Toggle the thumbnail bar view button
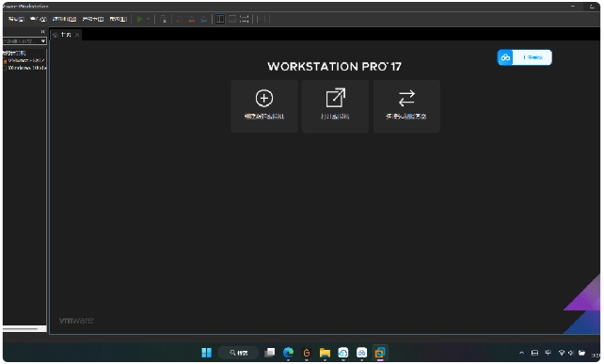 coord(232,19)
